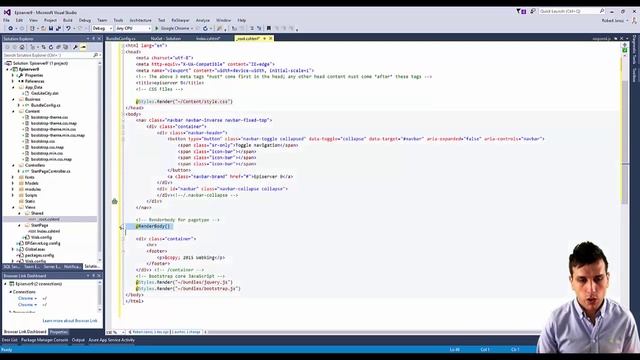Switch to the Properties panel tab
Image resolution: width=640 pixels, height=360 pixels.
(x=59, y=332)
